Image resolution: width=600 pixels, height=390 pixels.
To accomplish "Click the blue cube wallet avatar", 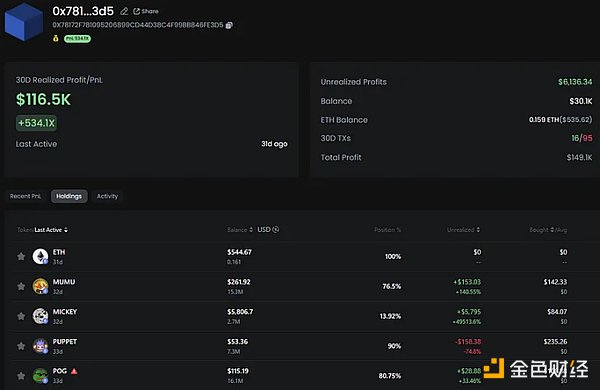I will (x=24, y=22).
